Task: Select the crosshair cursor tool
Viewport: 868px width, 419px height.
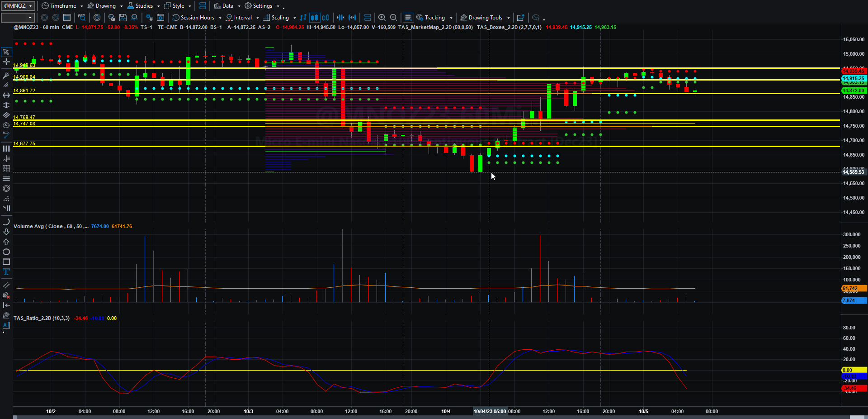Action: (x=6, y=62)
